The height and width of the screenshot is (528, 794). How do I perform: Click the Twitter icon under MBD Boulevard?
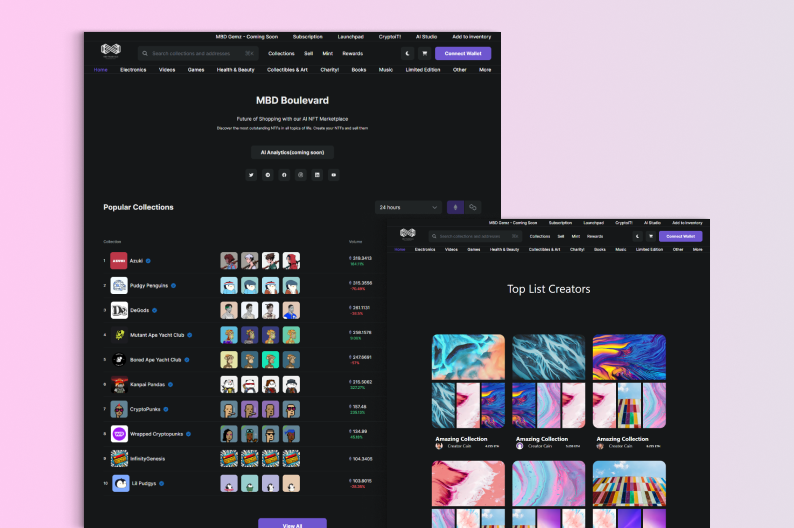pos(252,175)
